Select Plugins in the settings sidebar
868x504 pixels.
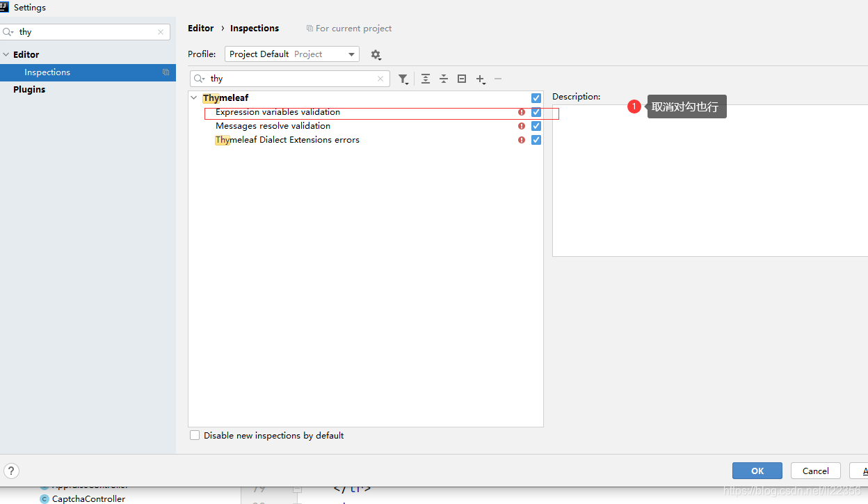point(29,89)
